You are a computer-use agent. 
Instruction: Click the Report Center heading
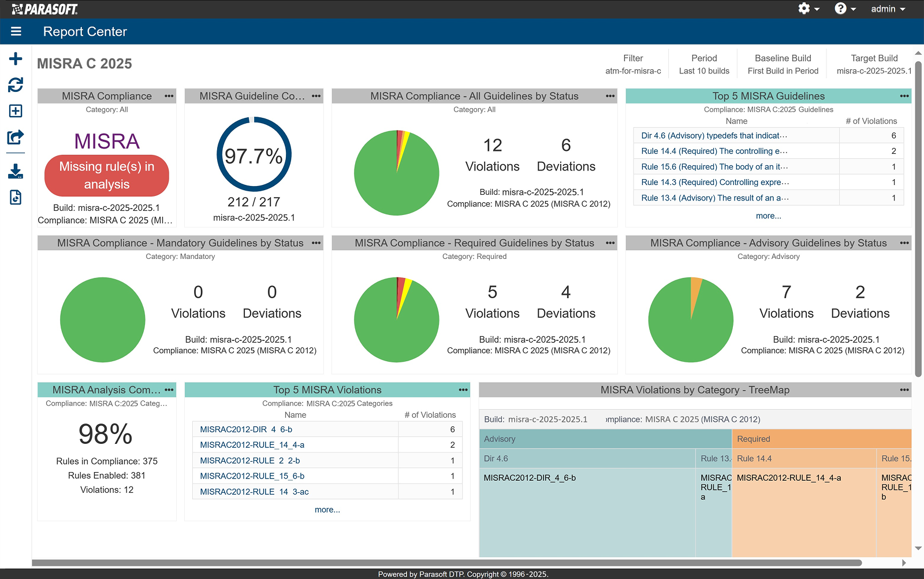click(85, 32)
